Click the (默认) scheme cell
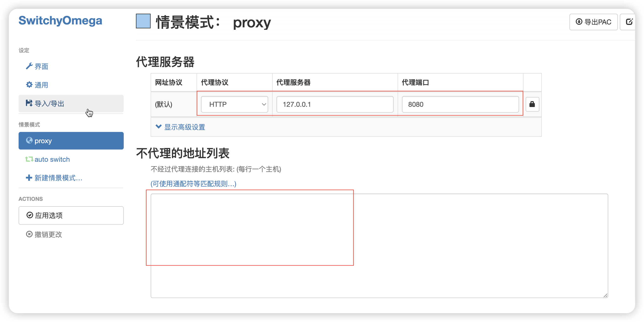 point(164,104)
